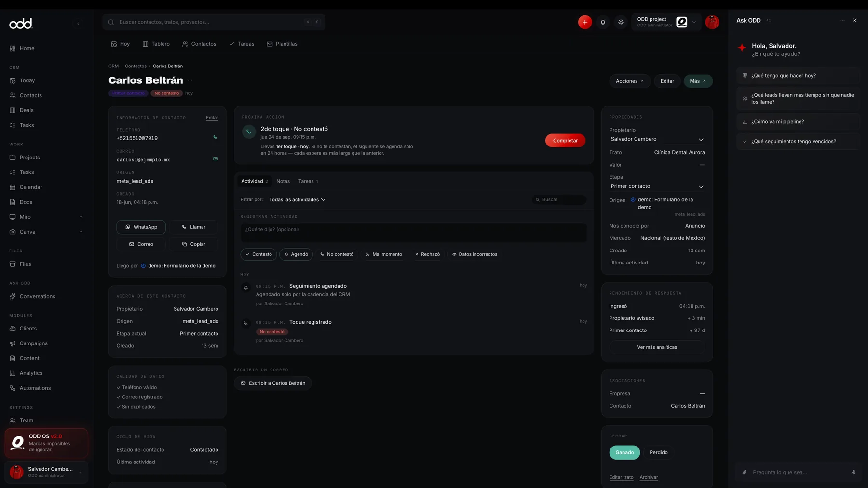This screenshot has height=488, width=868.
Task: Open the notifications bell
Action: coord(603,22)
